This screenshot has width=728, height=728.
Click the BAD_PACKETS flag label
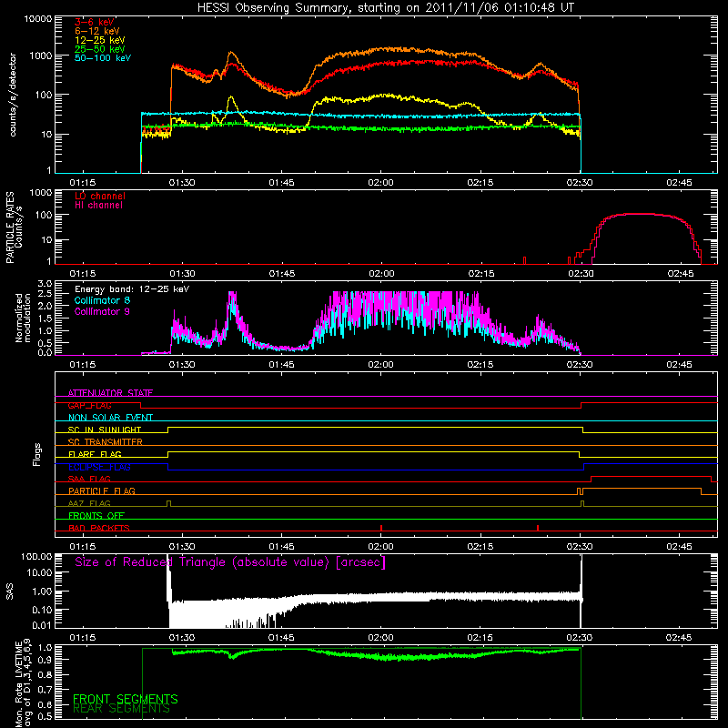click(99, 528)
